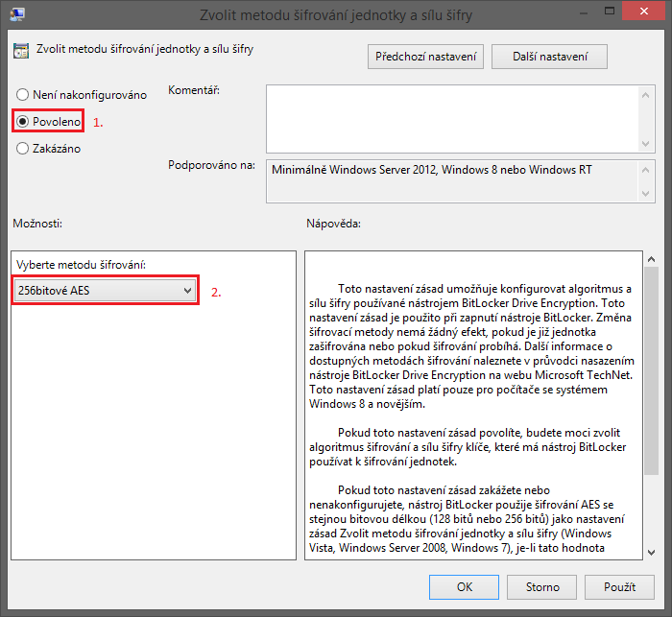
Task: Click the Komentář label
Action: tap(194, 90)
